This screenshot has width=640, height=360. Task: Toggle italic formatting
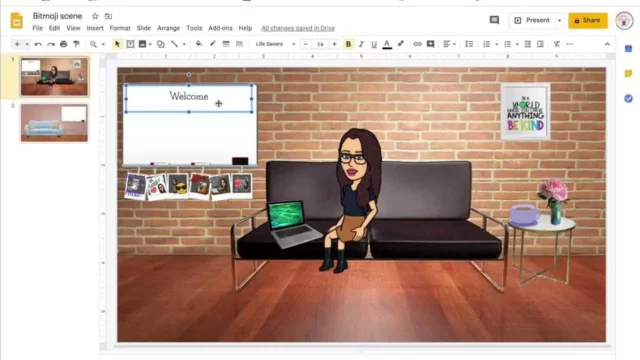point(361,44)
